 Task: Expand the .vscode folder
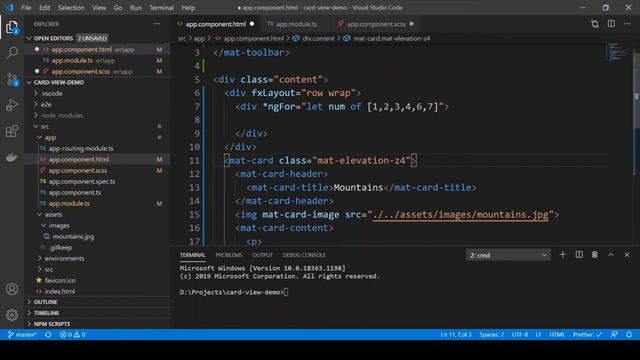[x=52, y=93]
